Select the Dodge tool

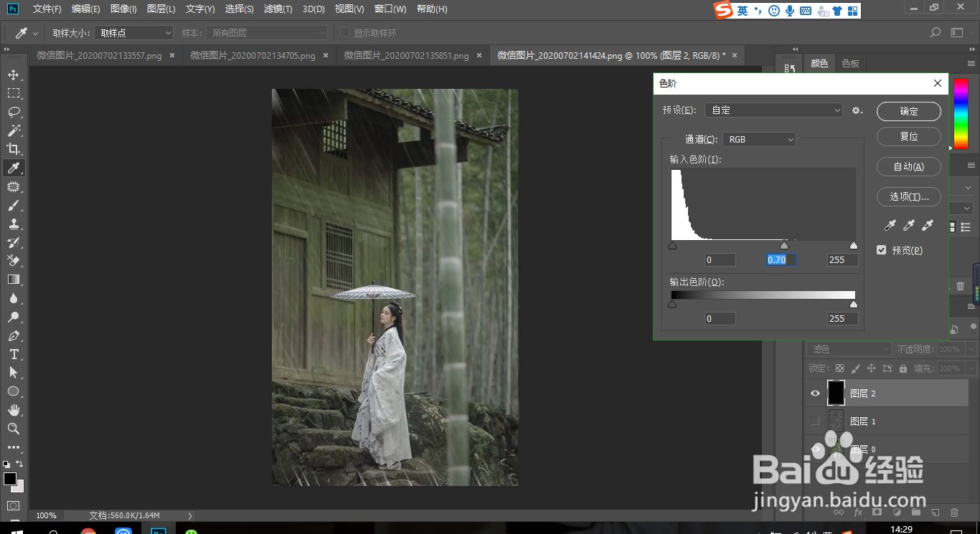(13, 317)
